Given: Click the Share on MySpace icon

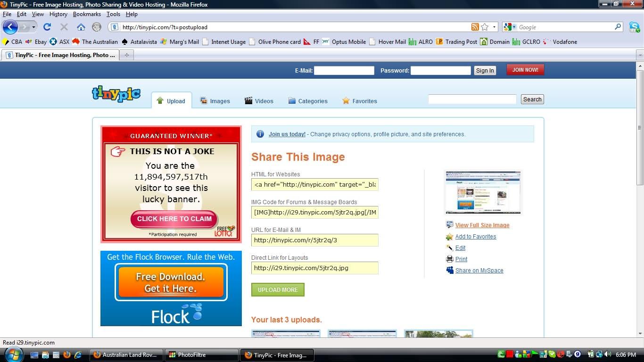Looking at the screenshot, I should pyautogui.click(x=450, y=270).
